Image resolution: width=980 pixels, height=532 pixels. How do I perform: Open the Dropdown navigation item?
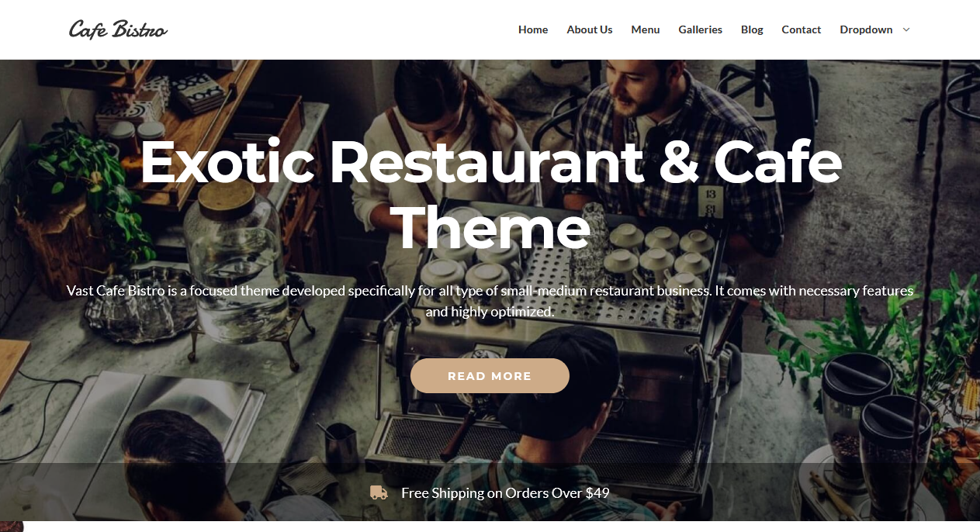coord(866,29)
